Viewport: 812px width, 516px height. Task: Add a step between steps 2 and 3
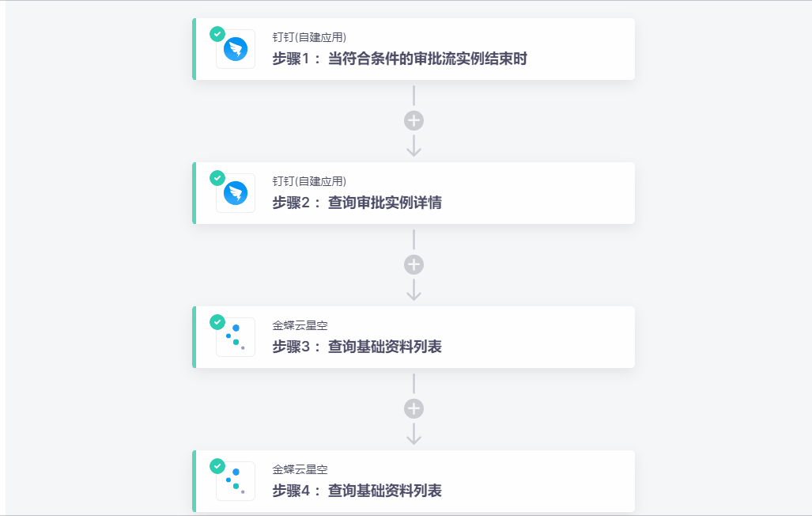pos(414,264)
